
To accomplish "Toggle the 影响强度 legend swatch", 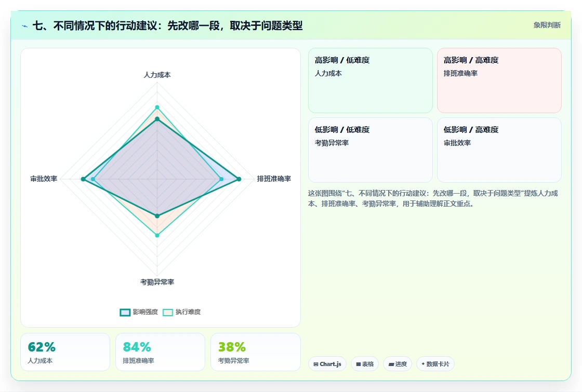I will 125,312.
